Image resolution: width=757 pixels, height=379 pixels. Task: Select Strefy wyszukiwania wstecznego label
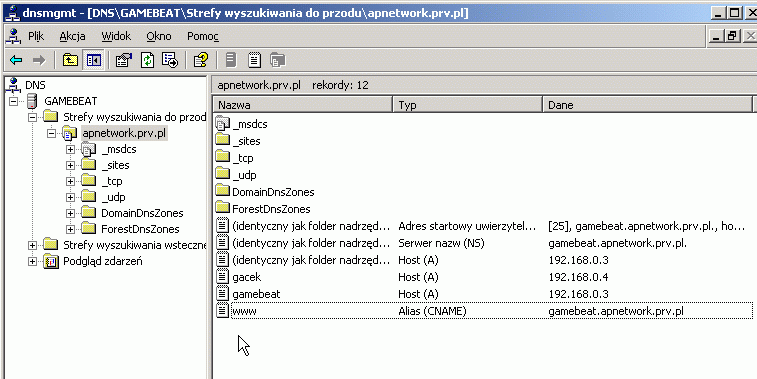tap(135, 245)
